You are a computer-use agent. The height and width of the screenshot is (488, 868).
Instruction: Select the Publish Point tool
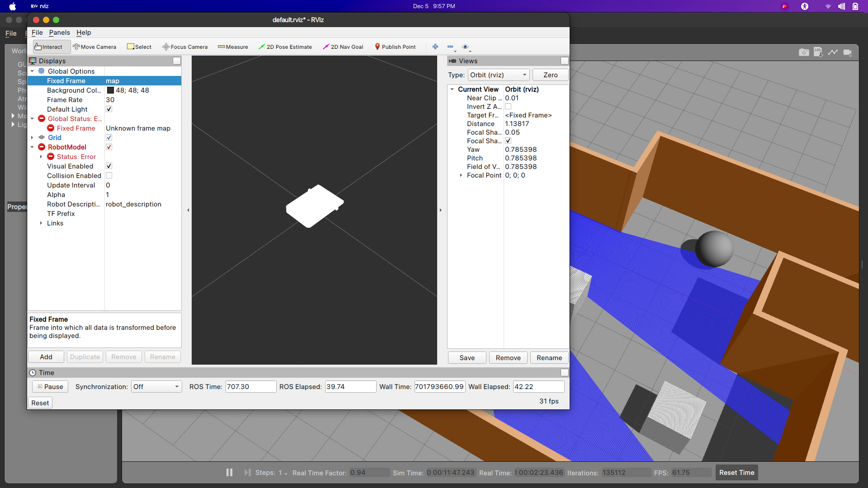coord(395,47)
